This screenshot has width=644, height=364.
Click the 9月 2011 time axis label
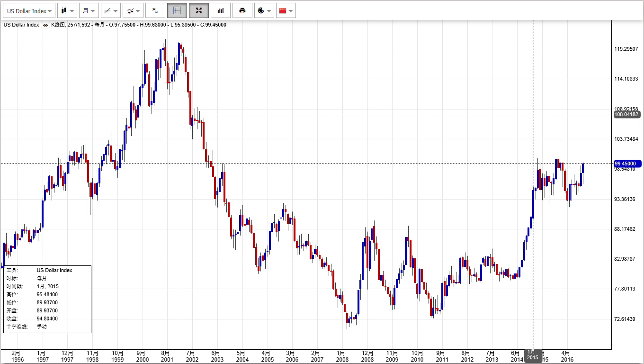(441, 356)
